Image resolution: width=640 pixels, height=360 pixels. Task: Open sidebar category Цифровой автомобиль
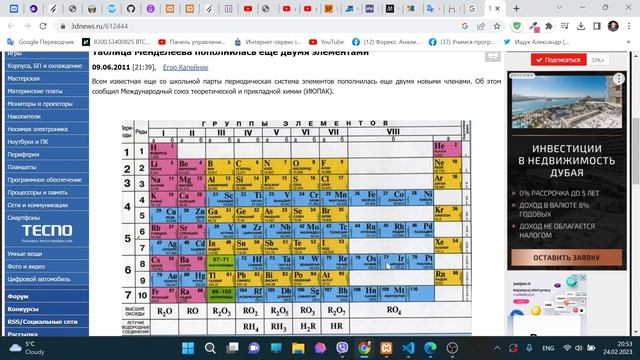39,279
